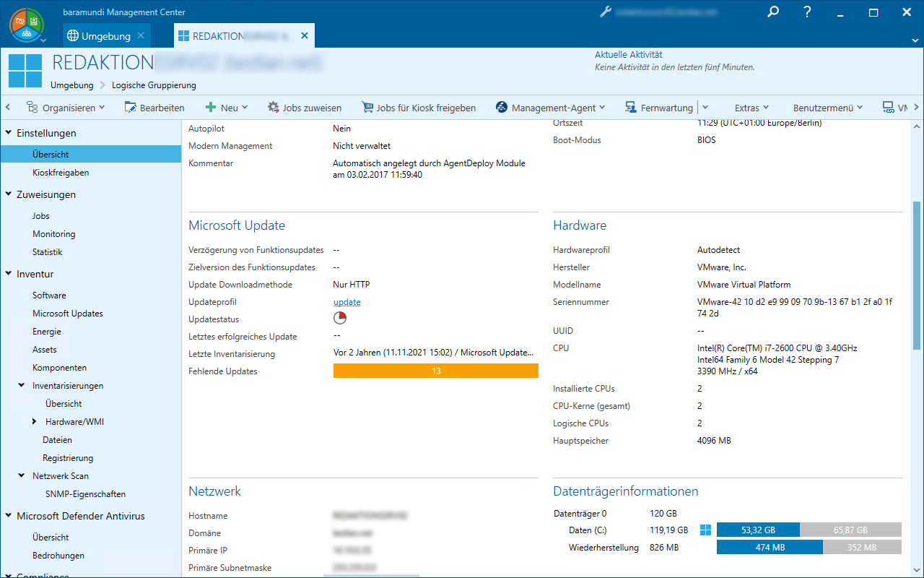The height and width of the screenshot is (578, 924).
Task: Open the Organisieren dropdown
Action: tap(66, 108)
